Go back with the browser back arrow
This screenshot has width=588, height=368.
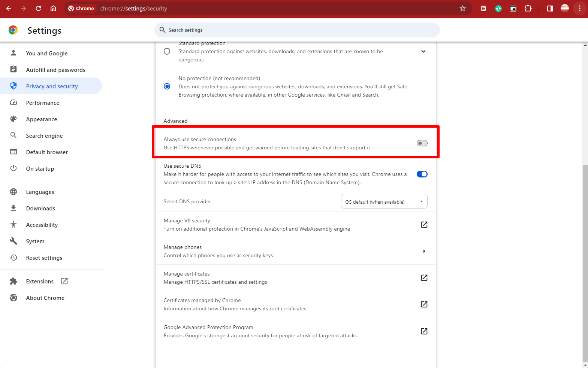click(x=9, y=8)
